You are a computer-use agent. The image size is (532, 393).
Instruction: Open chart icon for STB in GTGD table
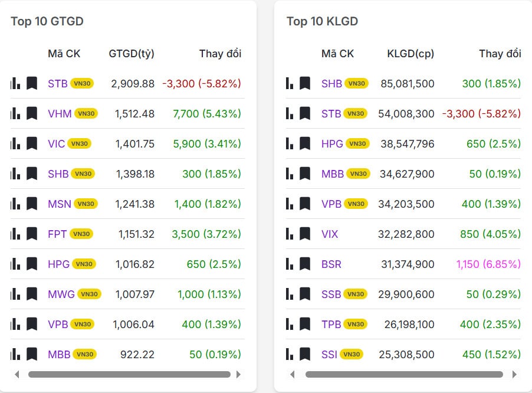pos(15,83)
